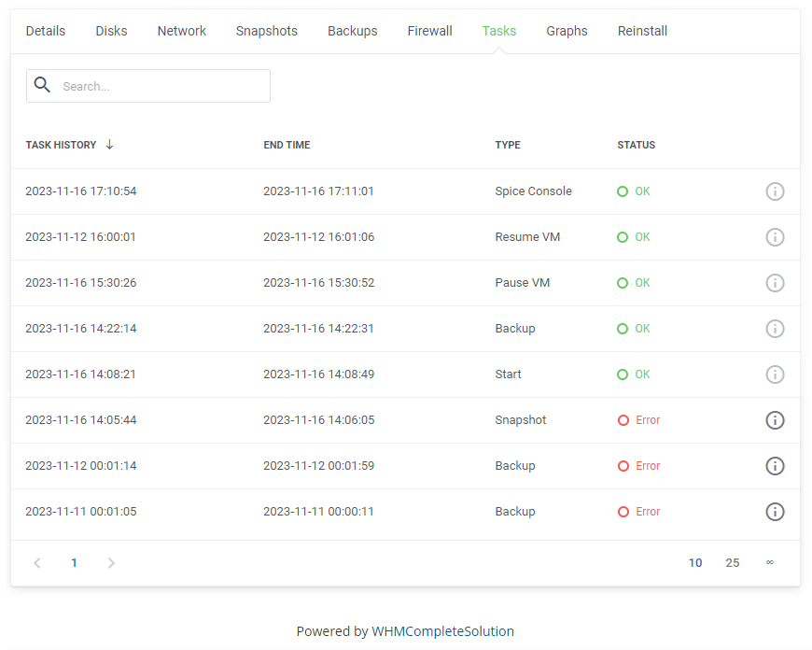The height and width of the screenshot is (650, 812).
Task: Click Error status circle for Snapshot
Action: point(623,420)
